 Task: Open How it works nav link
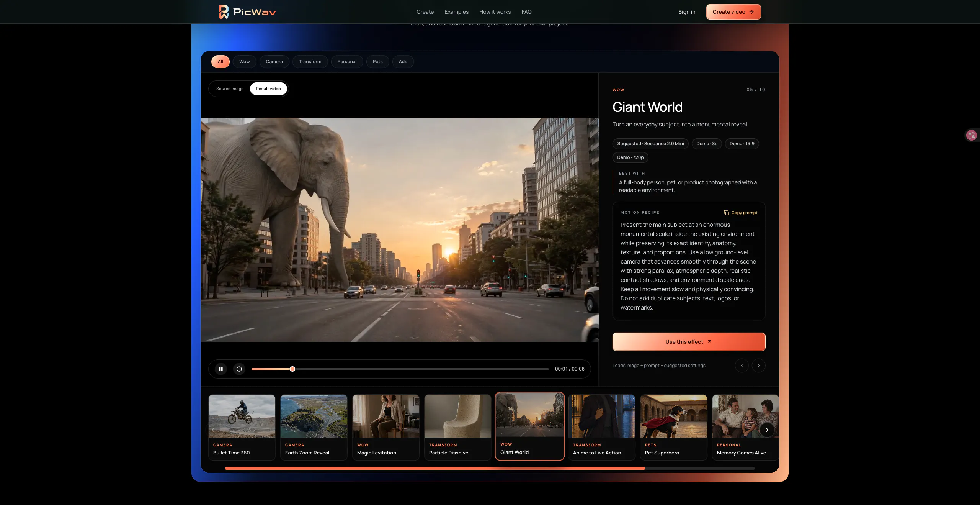click(x=495, y=12)
